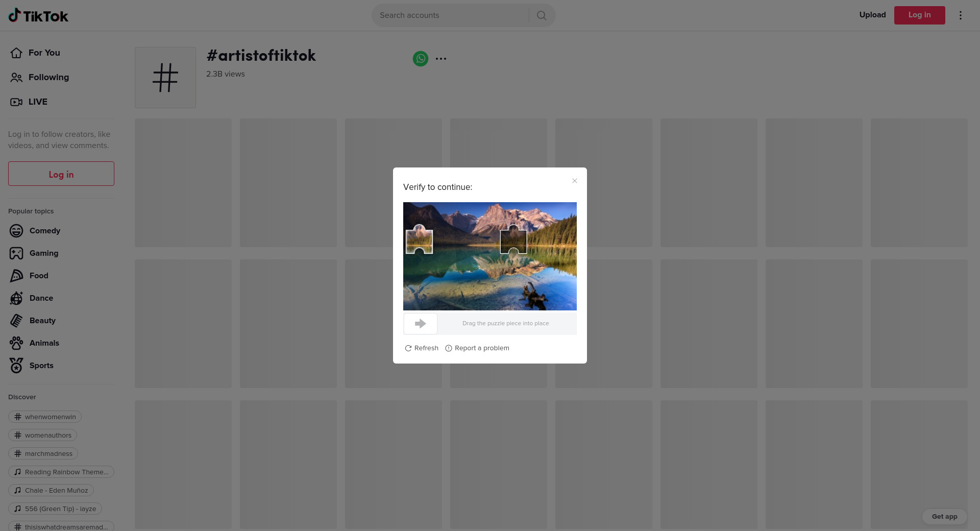Click the hashtag thumbnail for artistoftiktok
980x531 pixels.
point(165,78)
